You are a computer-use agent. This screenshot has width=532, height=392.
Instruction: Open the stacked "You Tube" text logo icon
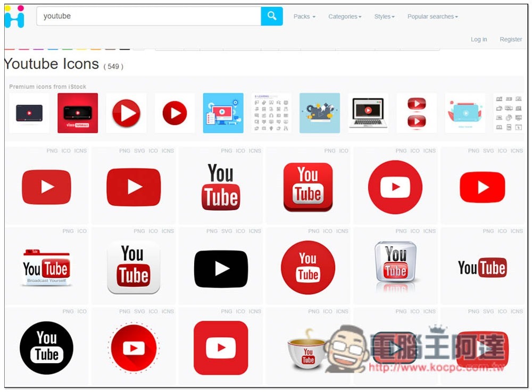221,187
